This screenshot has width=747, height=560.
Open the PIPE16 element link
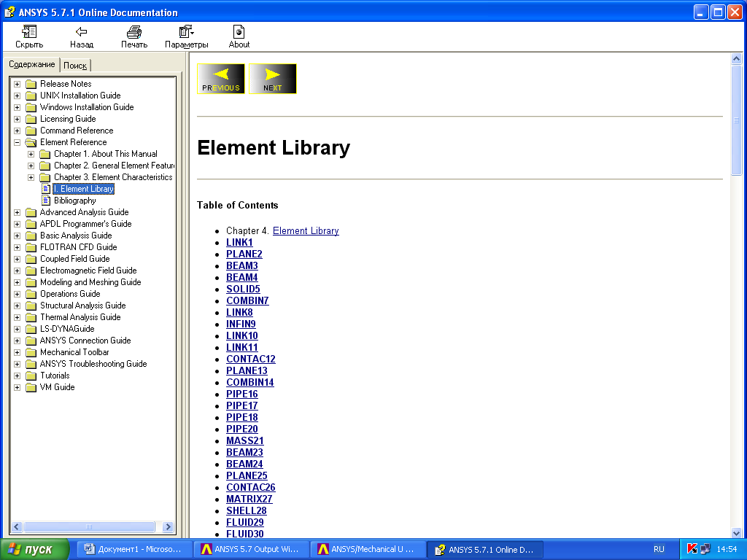point(242,394)
